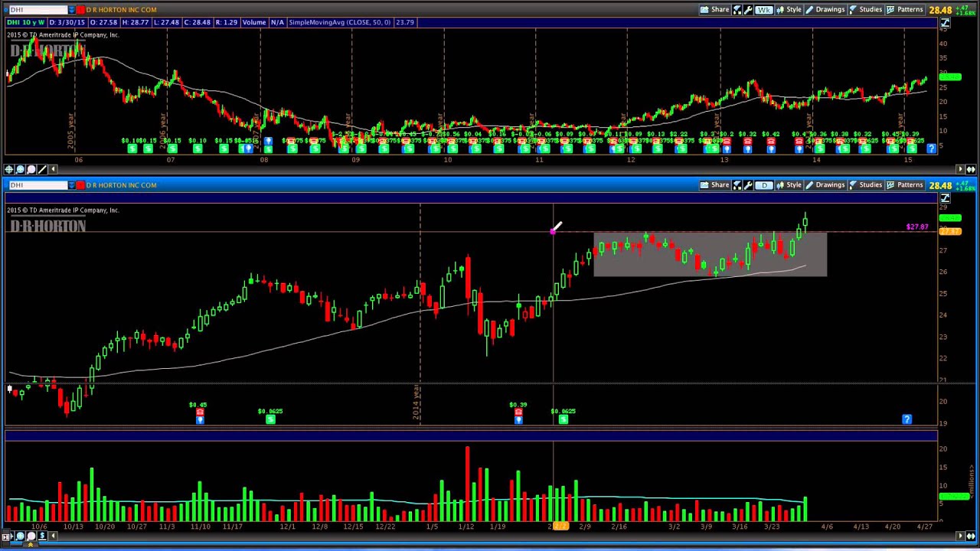Image resolution: width=980 pixels, height=551 pixels.
Task: Click zoom-out magnifier tool under upper chart
Action: pyautogui.click(x=31, y=169)
